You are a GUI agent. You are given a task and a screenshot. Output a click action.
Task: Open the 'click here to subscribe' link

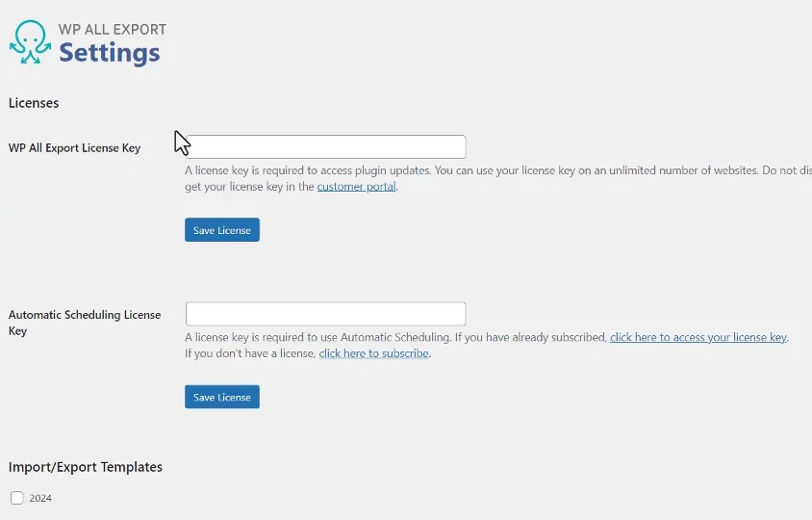[373, 353]
